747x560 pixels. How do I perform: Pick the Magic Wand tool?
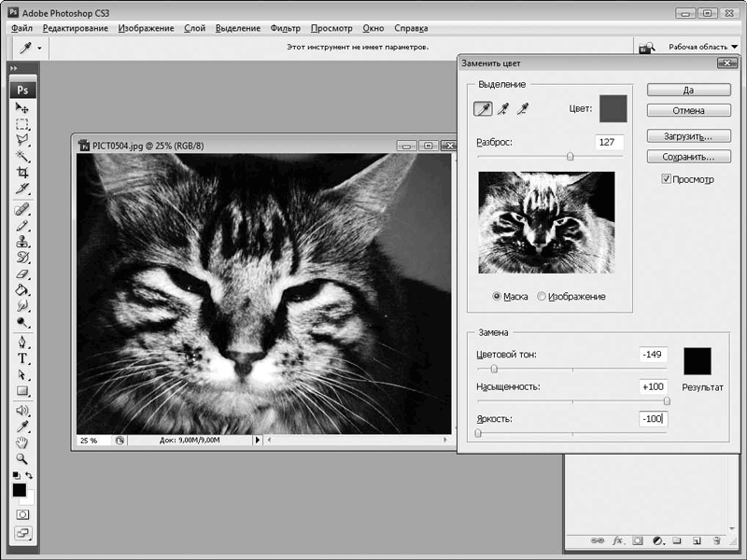[x=22, y=156]
